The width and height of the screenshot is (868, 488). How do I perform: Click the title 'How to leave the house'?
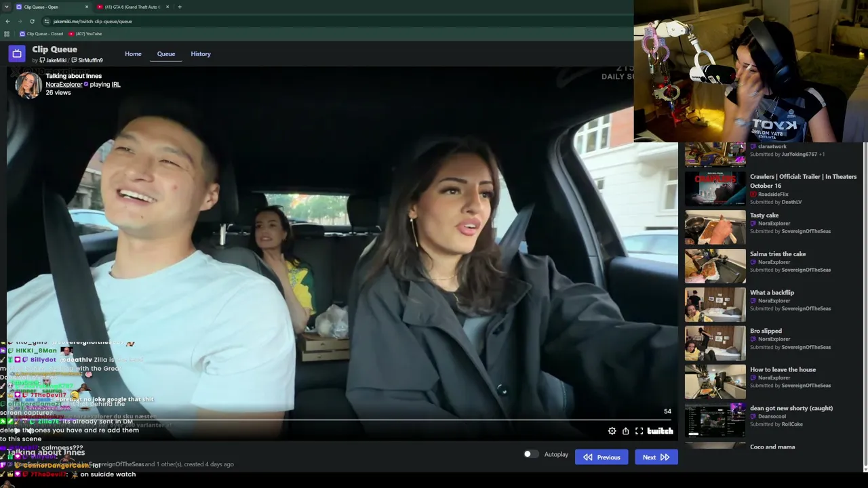[x=783, y=370]
